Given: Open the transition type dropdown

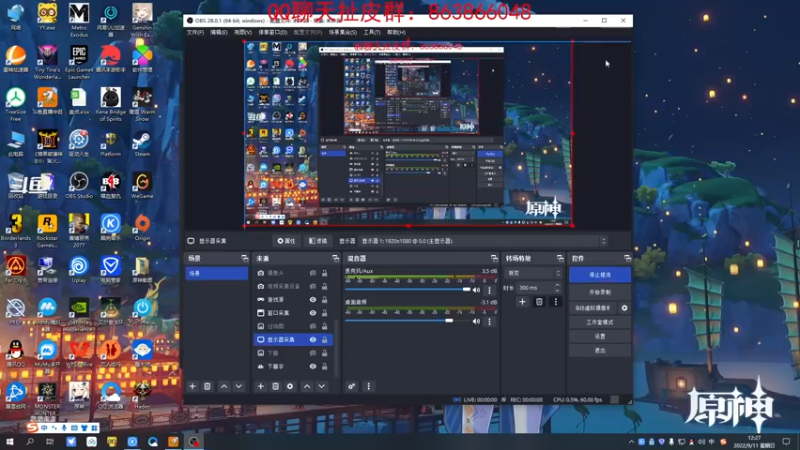Looking at the screenshot, I should point(533,273).
